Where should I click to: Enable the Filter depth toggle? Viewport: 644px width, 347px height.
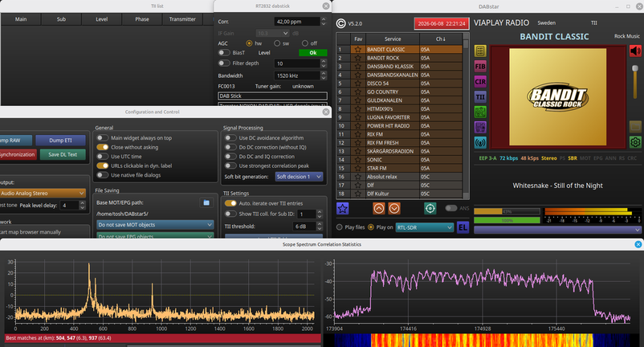(x=224, y=63)
